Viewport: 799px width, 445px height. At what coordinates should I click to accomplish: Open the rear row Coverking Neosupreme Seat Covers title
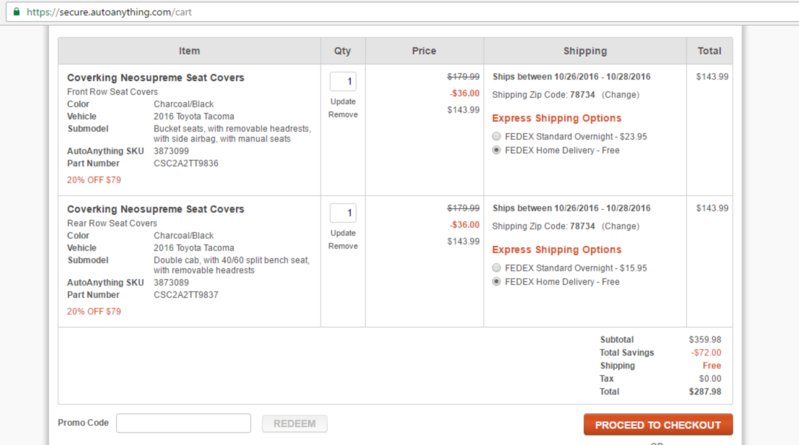pos(155,209)
